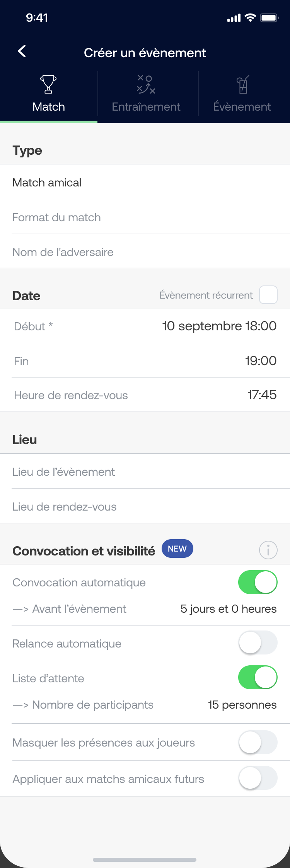The width and height of the screenshot is (290, 868).
Task: Edit the 5 jours et 0 heures delay
Action: click(x=229, y=609)
